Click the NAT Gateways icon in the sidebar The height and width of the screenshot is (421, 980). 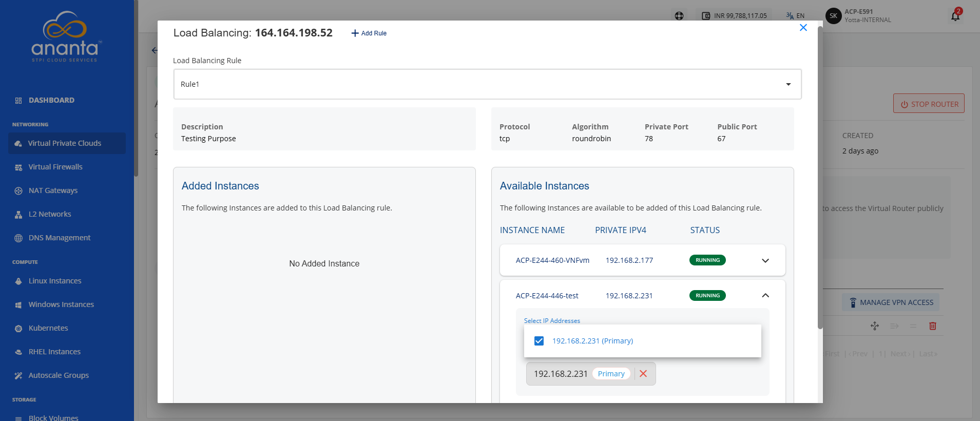coord(18,191)
